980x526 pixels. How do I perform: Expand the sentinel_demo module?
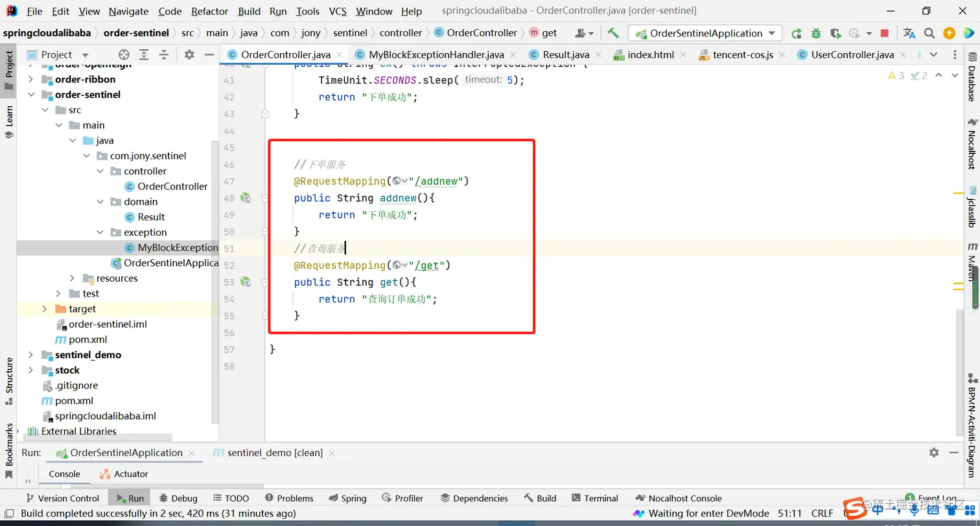31,355
